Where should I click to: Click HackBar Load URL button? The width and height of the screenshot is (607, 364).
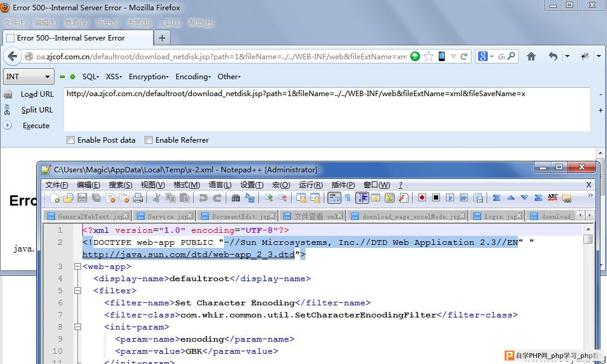[x=37, y=94]
